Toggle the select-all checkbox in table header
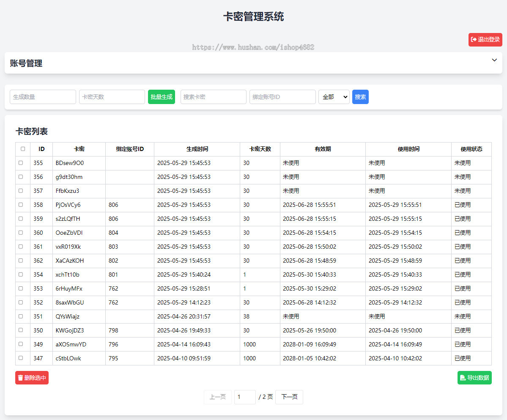The width and height of the screenshot is (507, 420). 23,149
